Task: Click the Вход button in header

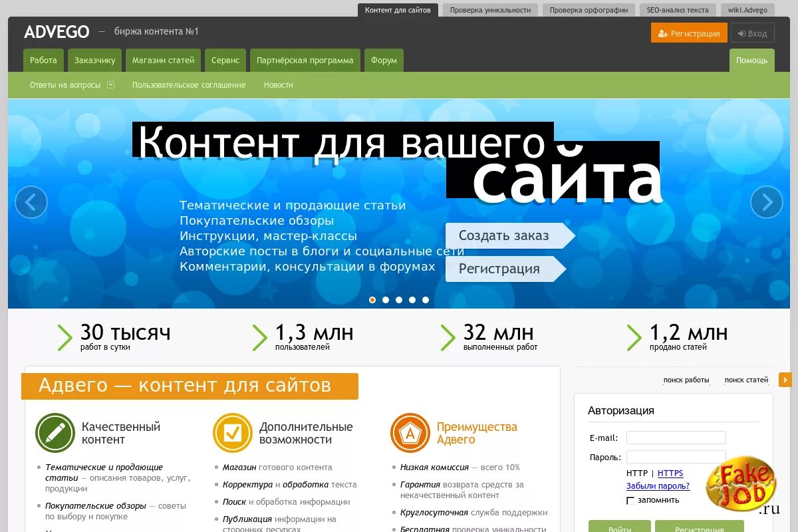Action: pos(753,33)
